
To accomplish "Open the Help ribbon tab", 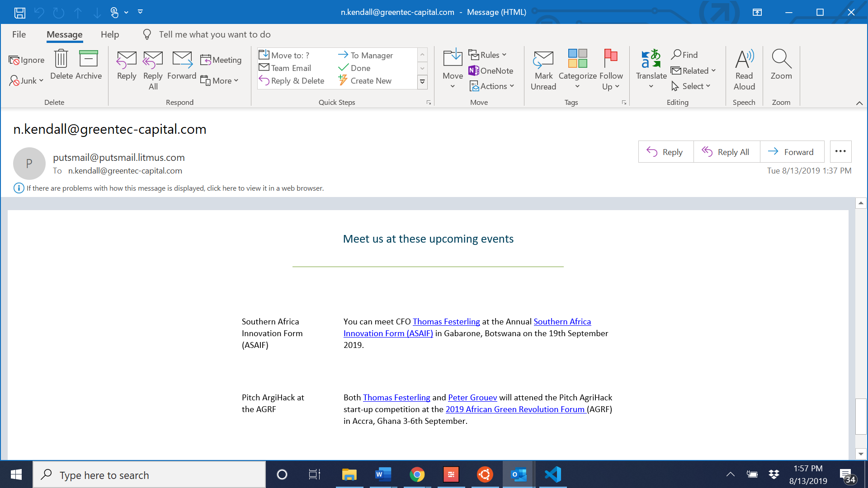I will 110,34.
